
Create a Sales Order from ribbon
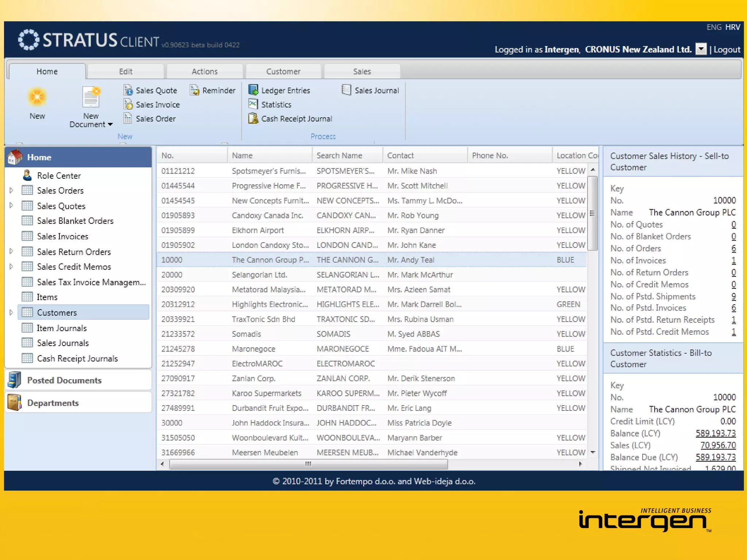click(x=150, y=119)
